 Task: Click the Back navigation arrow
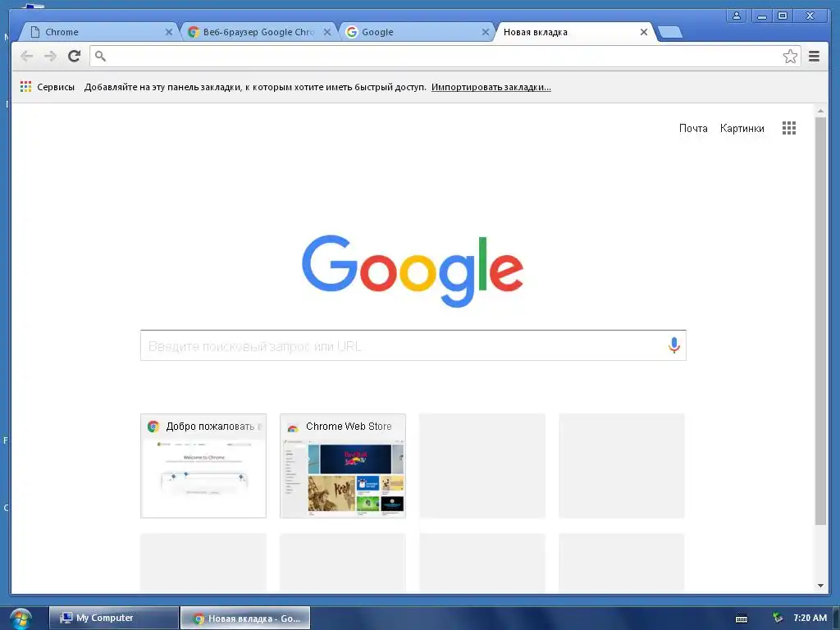(26, 57)
